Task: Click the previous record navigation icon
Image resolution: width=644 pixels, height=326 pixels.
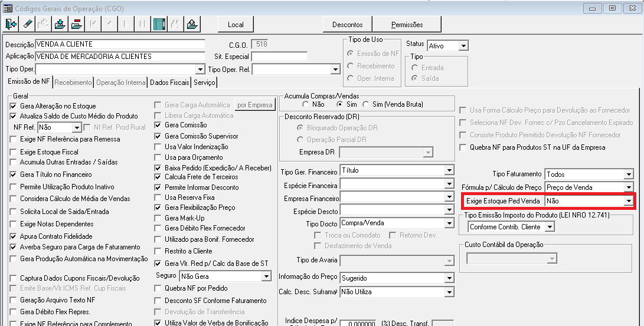Action: click(x=110, y=24)
